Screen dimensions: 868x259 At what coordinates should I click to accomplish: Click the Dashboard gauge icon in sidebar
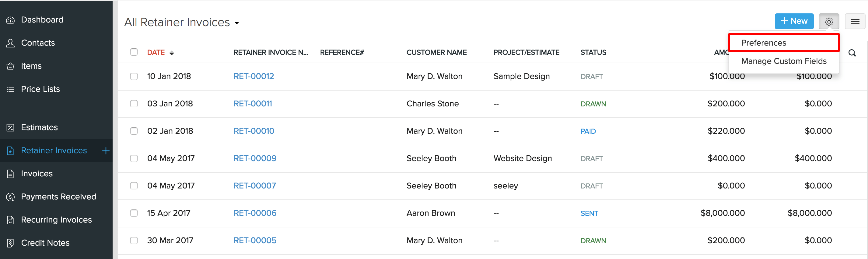tap(10, 20)
